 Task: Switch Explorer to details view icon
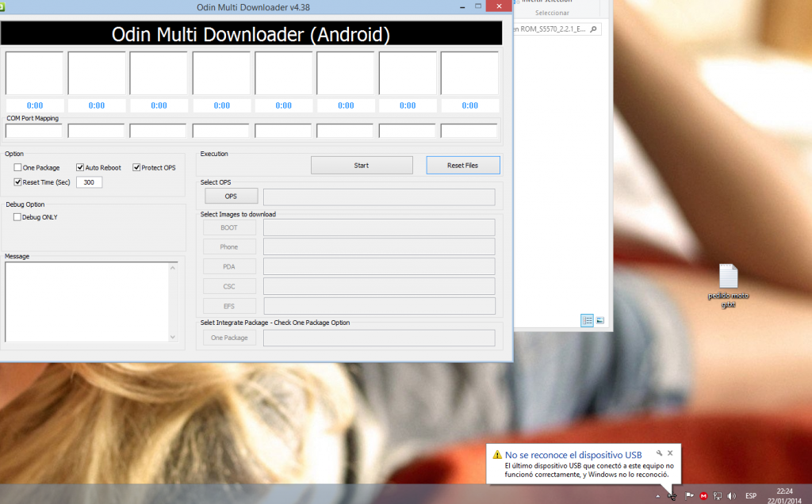click(588, 321)
